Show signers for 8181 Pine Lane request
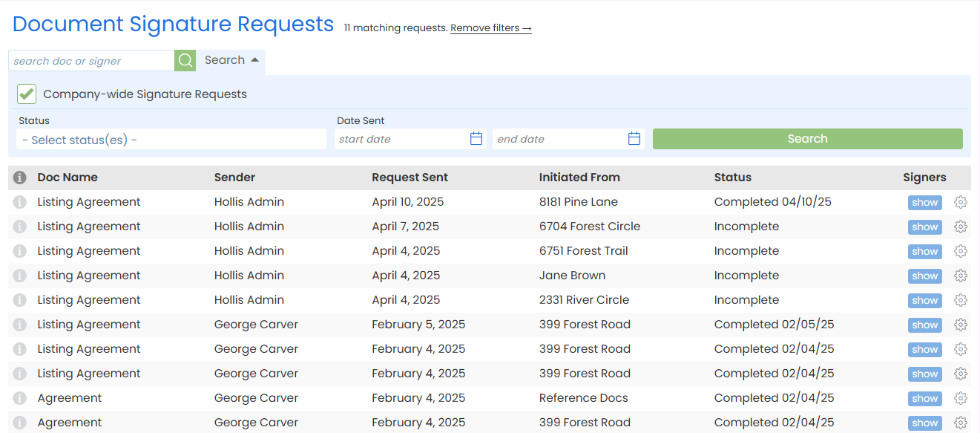 point(924,203)
